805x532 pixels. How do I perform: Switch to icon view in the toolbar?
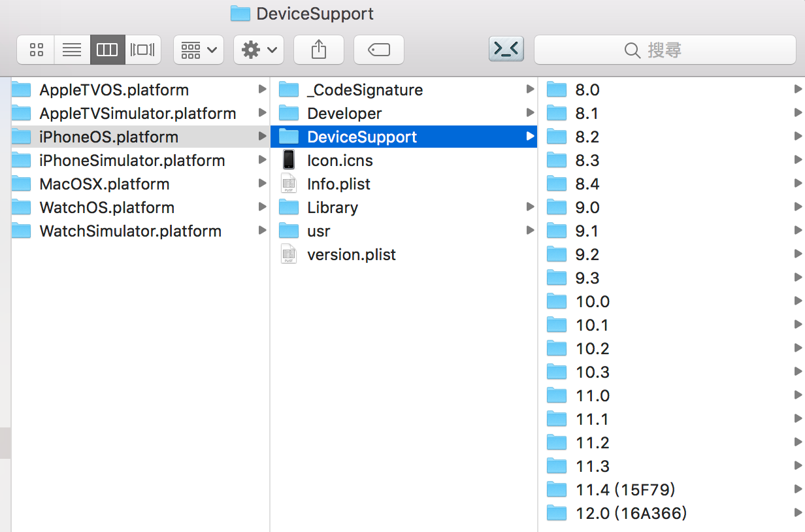tap(35, 49)
